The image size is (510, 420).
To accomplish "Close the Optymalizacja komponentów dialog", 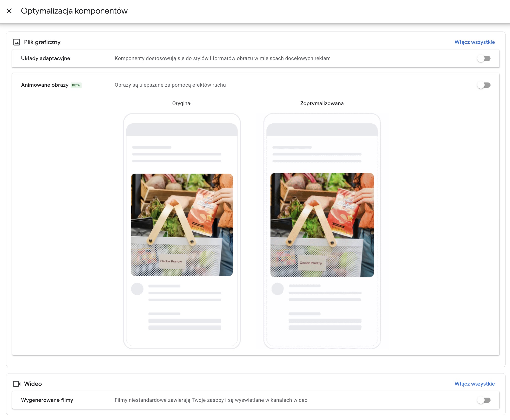I will [9, 11].
